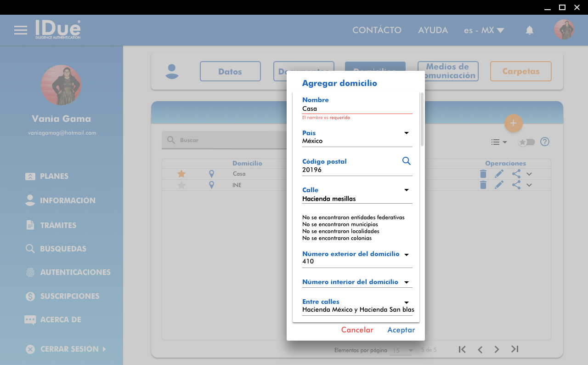Click the Código postal input field
Screen dimensions: 588x365
(x=349, y=170)
